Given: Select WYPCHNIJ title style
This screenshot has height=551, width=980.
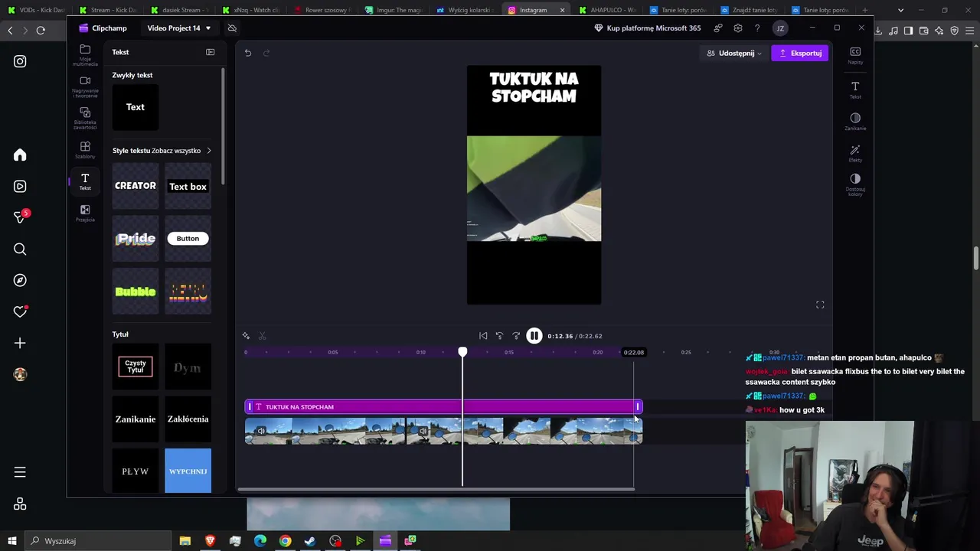Looking at the screenshot, I should click(188, 471).
